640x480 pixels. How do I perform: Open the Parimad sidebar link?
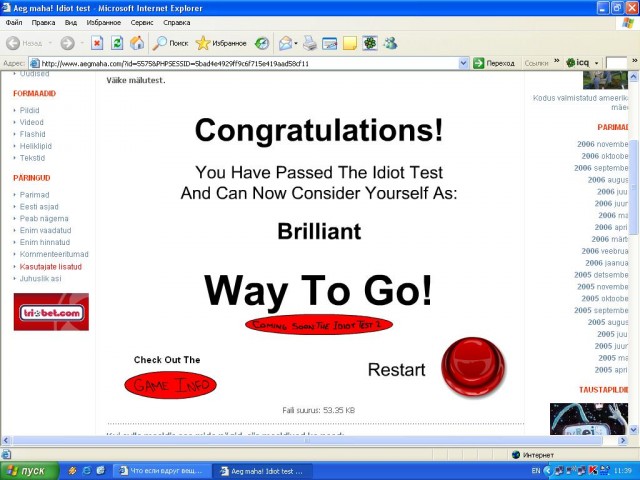tap(34, 195)
